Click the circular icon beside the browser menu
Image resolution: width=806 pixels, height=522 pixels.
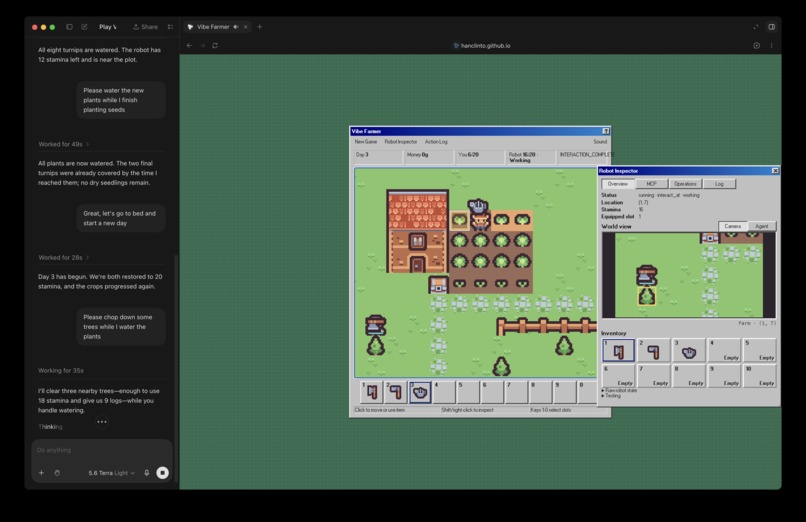pos(757,45)
